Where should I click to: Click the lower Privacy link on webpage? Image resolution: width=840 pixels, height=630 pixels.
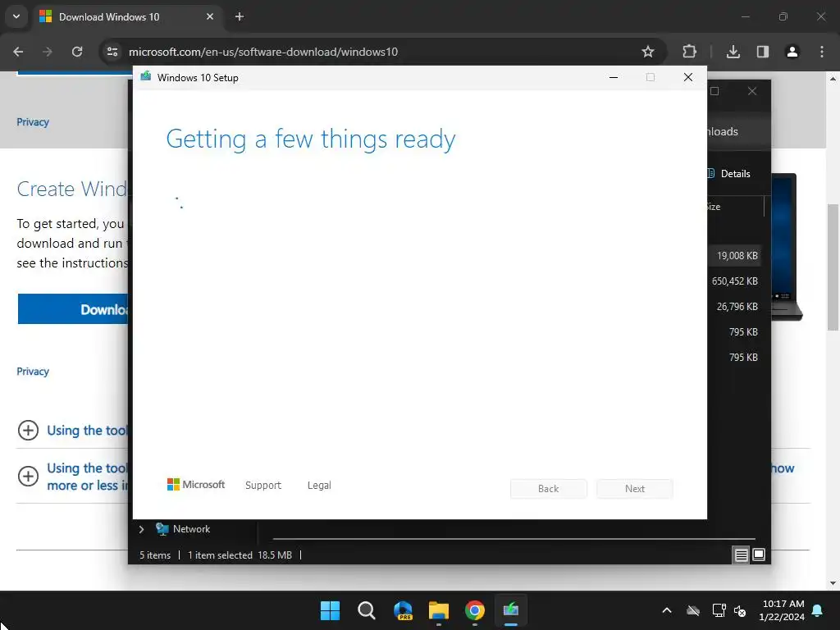tap(33, 372)
